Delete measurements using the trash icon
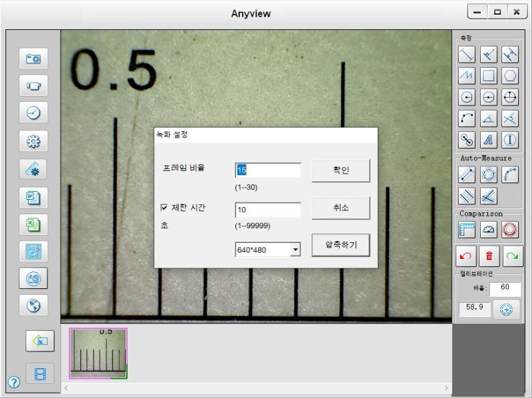532x398 pixels. coord(488,256)
